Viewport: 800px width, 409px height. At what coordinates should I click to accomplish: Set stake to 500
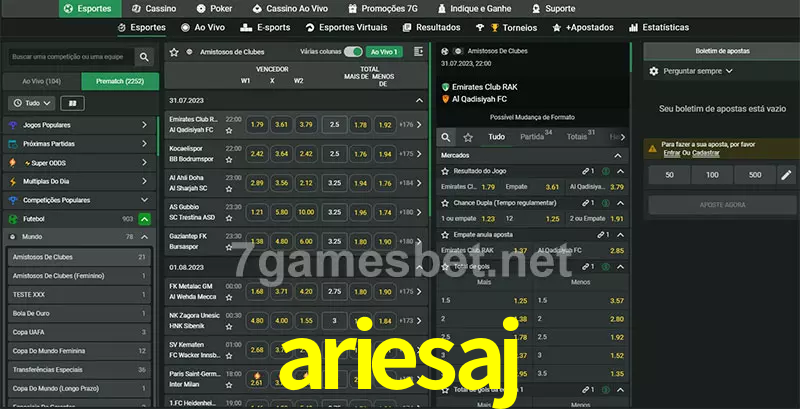[x=755, y=175]
